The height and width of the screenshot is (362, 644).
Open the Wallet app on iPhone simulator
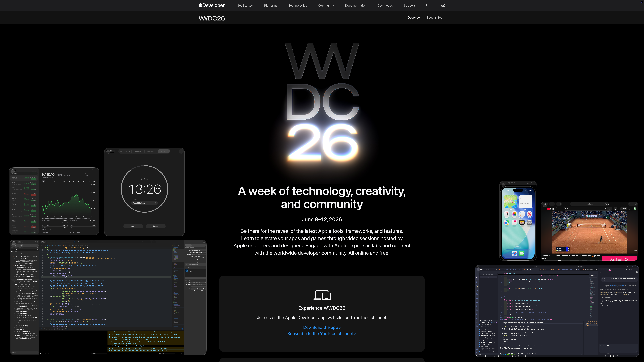522,222
